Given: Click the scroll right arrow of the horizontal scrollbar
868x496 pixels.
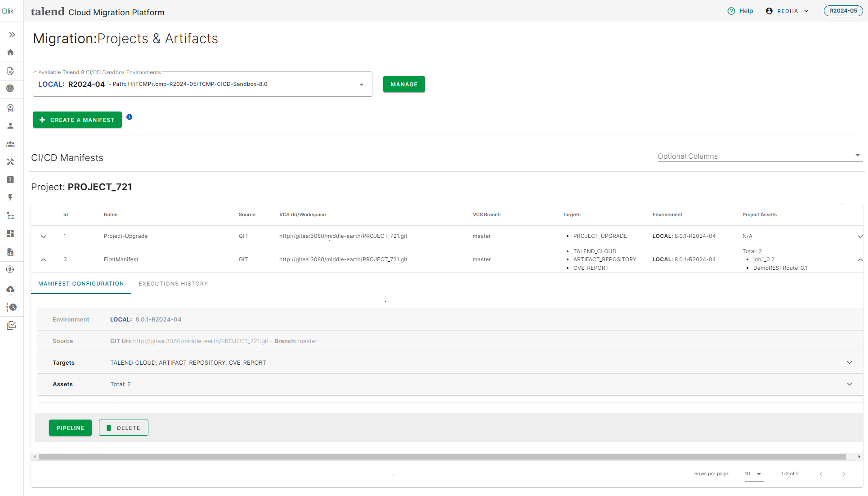Looking at the screenshot, I should point(859,456).
